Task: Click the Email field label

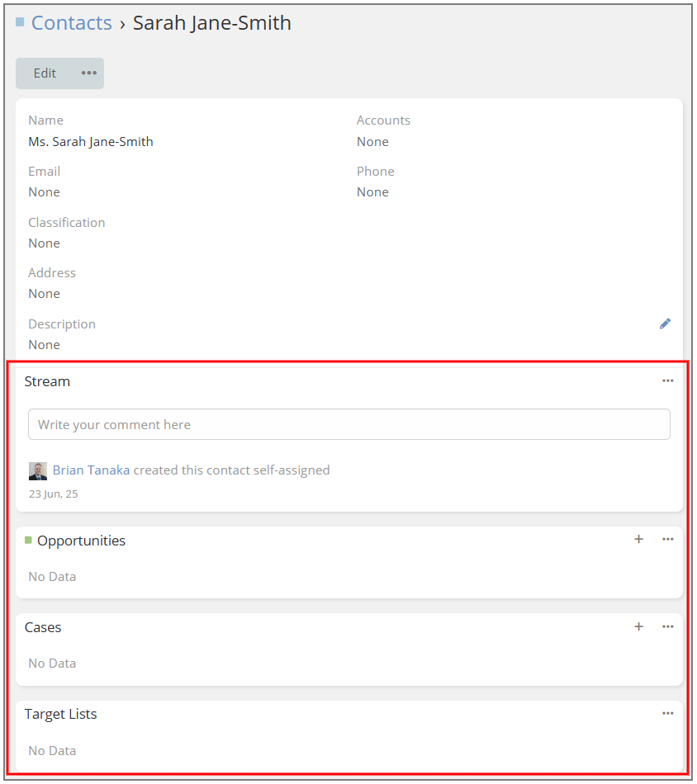Action: (x=44, y=172)
